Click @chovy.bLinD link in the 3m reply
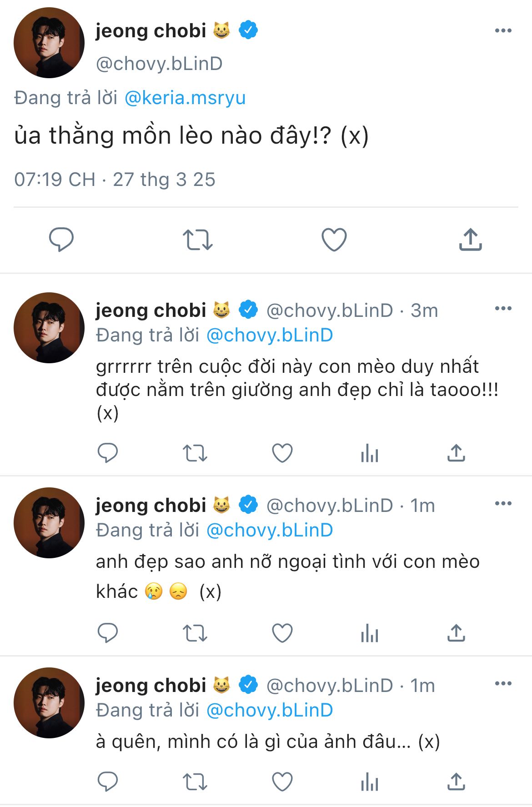 point(270,335)
